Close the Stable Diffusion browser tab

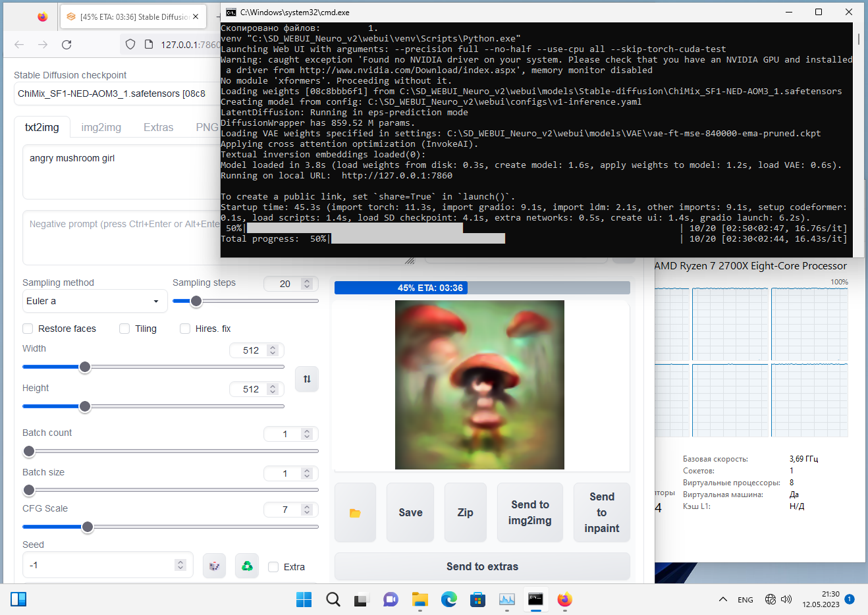196,17
